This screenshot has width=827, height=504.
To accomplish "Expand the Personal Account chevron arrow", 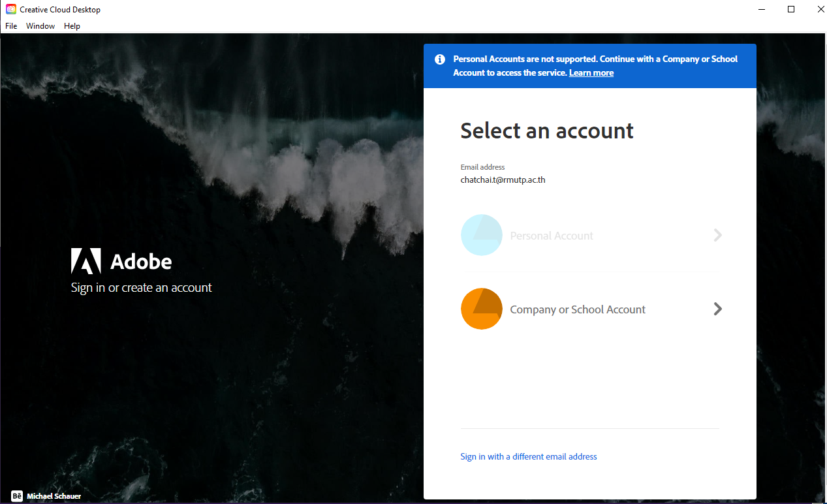I will pyautogui.click(x=718, y=235).
